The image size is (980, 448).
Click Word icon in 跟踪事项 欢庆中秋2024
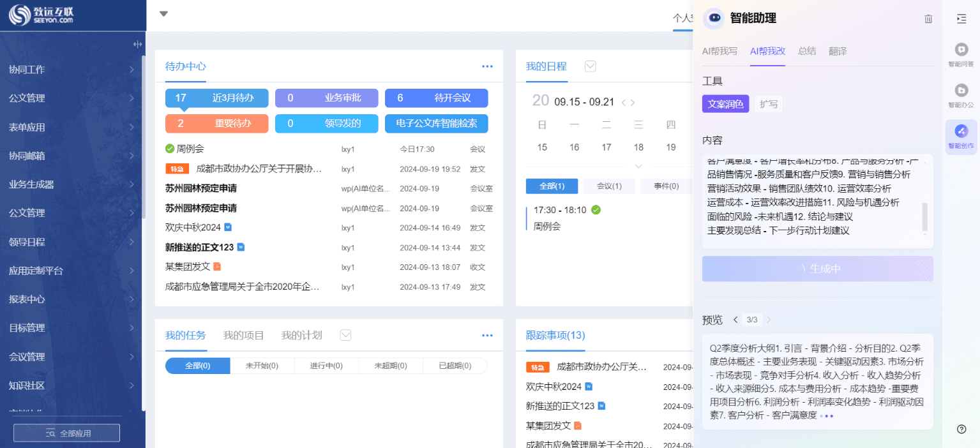[x=589, y=386]
